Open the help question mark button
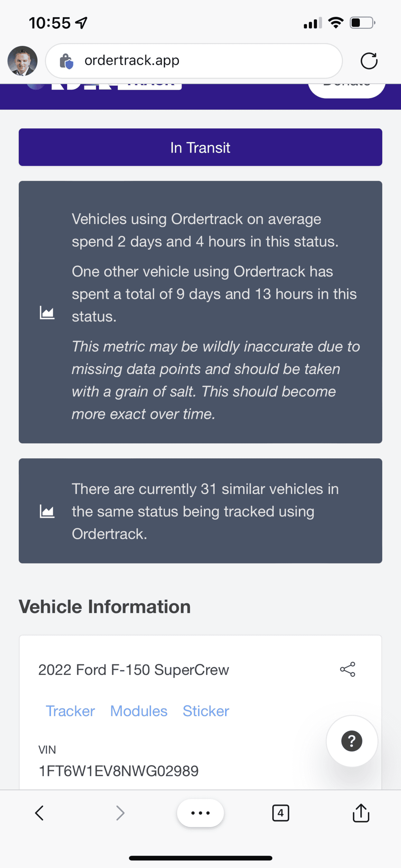Viewport: 401px width, 868px height. pos(352,741)
